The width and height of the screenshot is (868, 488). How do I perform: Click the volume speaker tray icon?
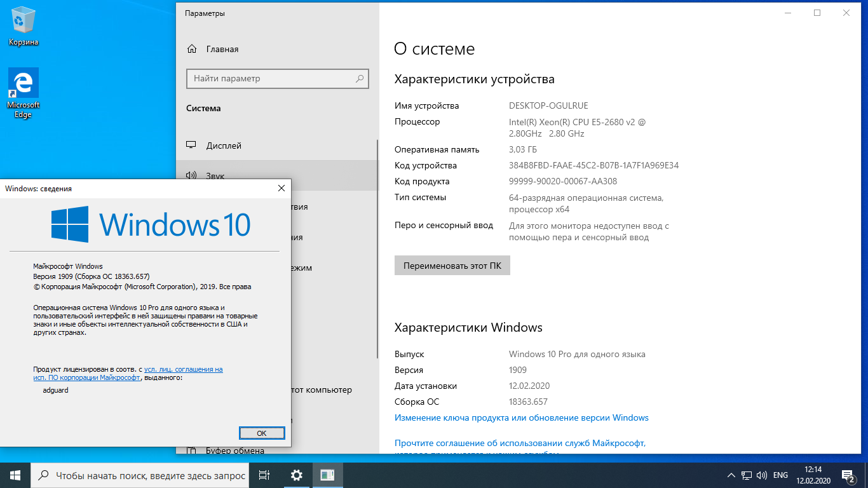(762, 475)
